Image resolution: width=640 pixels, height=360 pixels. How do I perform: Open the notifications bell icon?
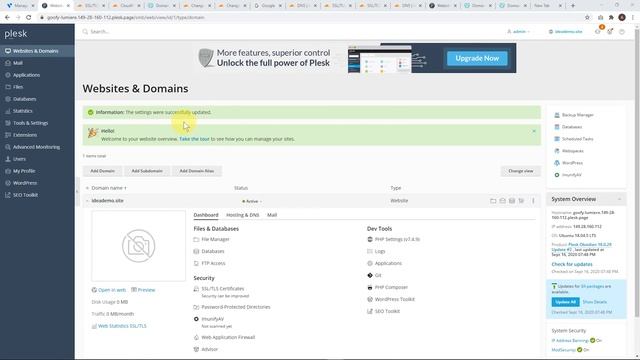click(598, 31)
